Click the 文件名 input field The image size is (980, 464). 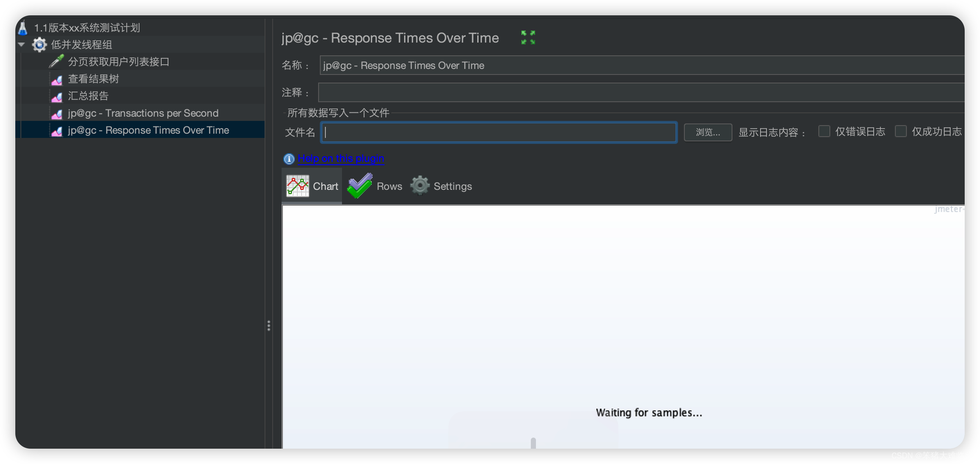click(499, 131)
